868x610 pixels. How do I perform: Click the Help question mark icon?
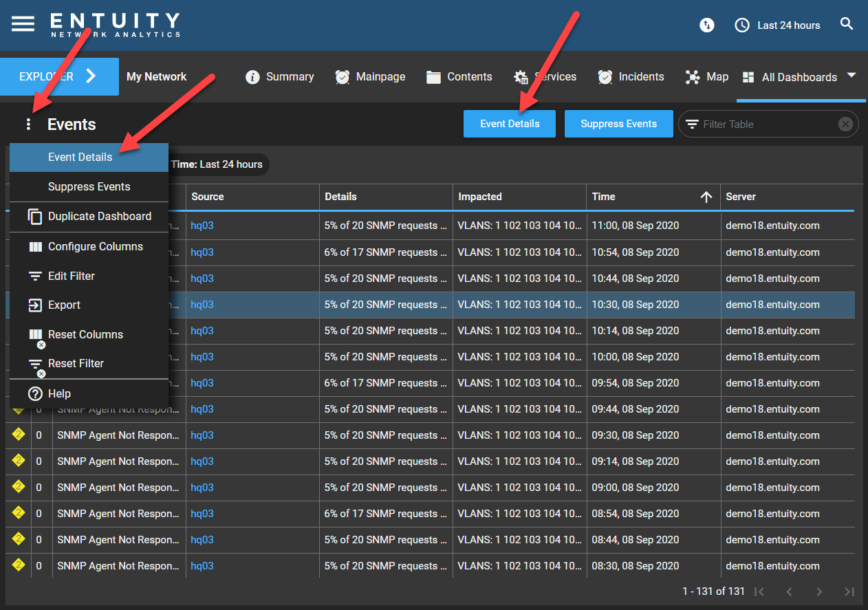(x=35, y=394)
